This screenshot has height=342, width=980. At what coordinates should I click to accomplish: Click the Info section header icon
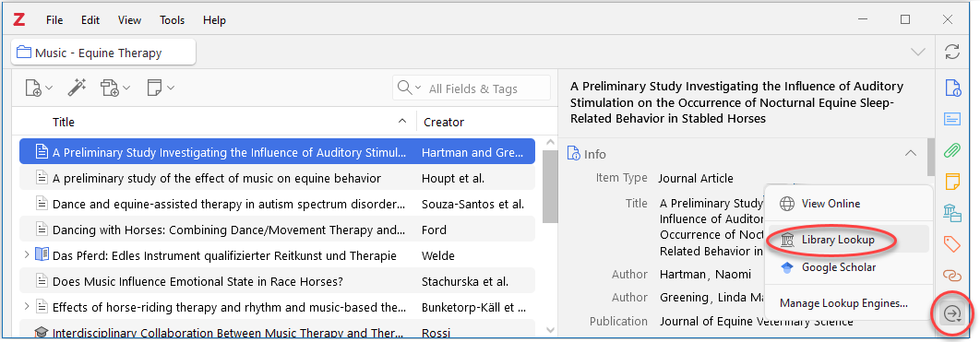coord(573,154)
